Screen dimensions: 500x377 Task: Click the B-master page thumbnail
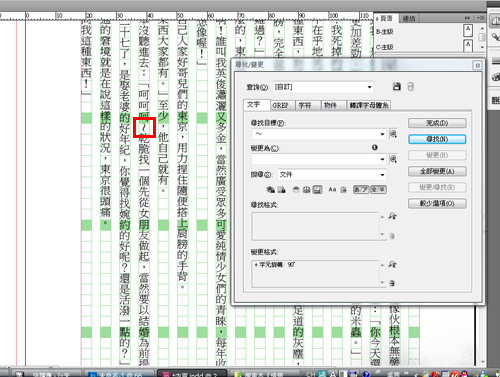pos(468,30)
